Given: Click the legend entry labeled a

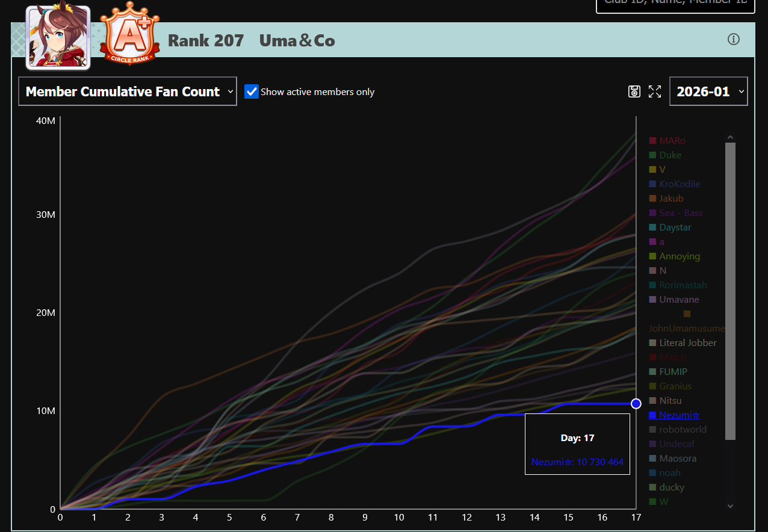Looking at the screenshot, I should pyautogui.click(x=657, y=242).
